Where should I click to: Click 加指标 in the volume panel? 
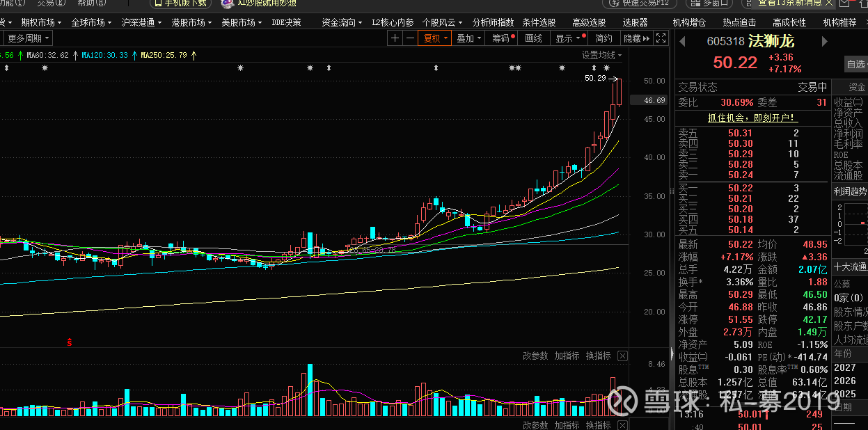(x=567, y=356)
